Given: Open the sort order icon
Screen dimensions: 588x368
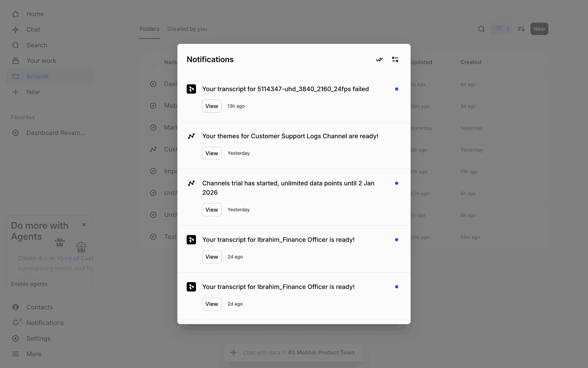Looking at the screenshot, I should pyautogui.click(x=521, y=29).
